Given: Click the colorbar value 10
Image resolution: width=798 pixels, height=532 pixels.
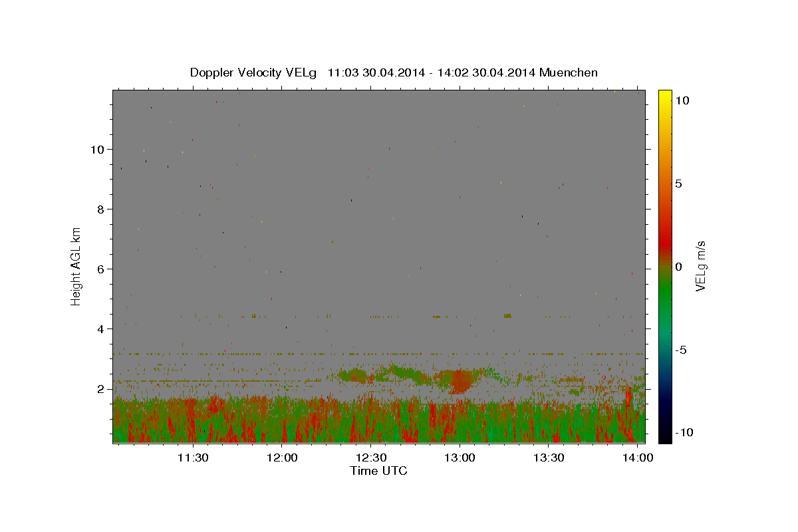Looking at the screenshot, I should (682, 100).
